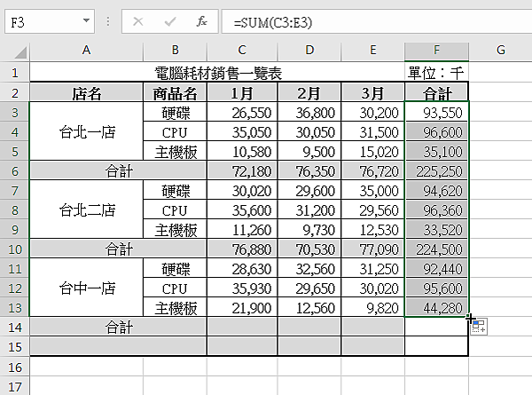This screenshot has width=532, height=395.
Task: Click the 商品名 header cell
Action: click(x=175, y=92)
